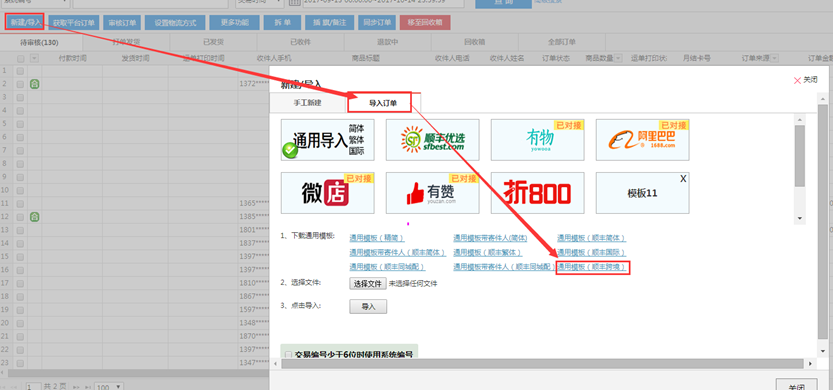
Task: Click 设置物流方式 button
Action: 175,23
